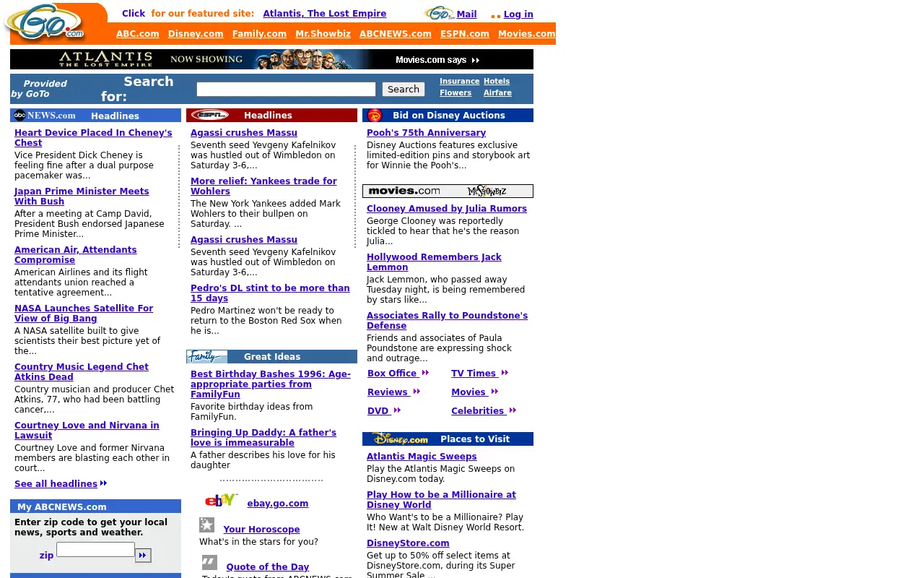
Task: Open the Insurance link
Action: [x=460, y=82]
